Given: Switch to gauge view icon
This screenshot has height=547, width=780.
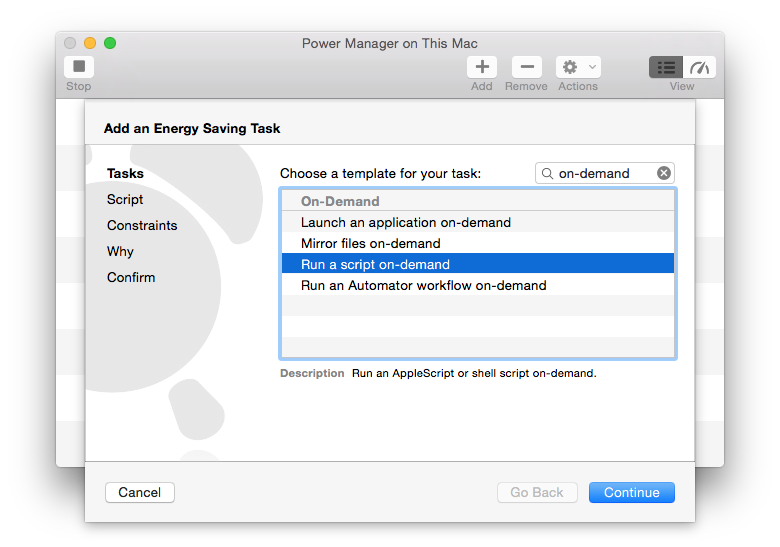Looking at the screenshot, I should coord(699,67).
